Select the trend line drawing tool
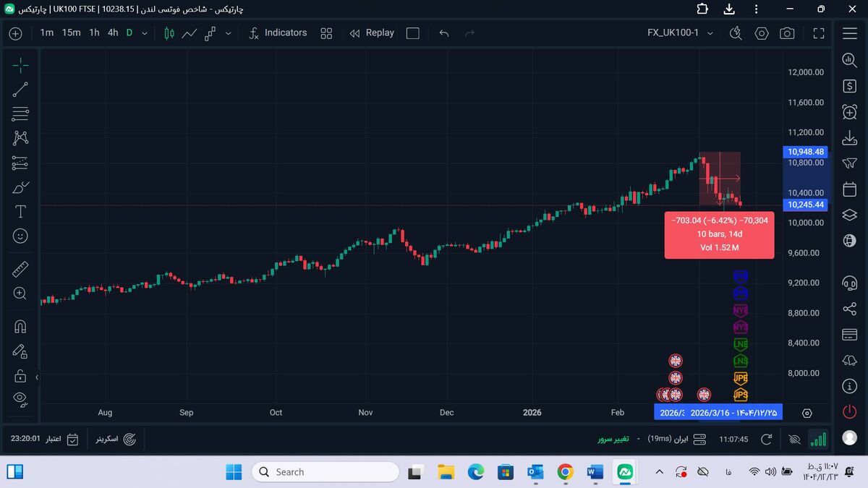This screenshot has height=488, width=868. pyautogui.click(x=20, y=90)
